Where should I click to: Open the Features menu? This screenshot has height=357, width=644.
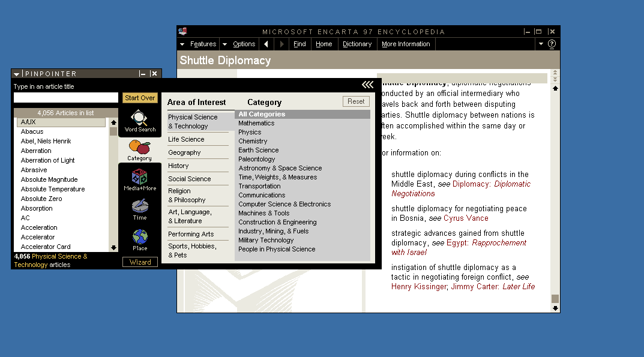click(x=203, y=44)
